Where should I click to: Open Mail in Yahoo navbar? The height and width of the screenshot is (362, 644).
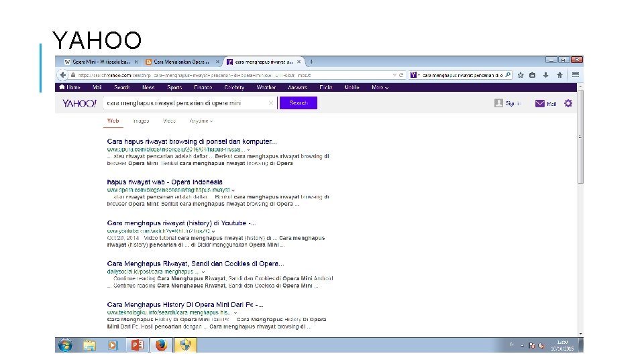97,87
